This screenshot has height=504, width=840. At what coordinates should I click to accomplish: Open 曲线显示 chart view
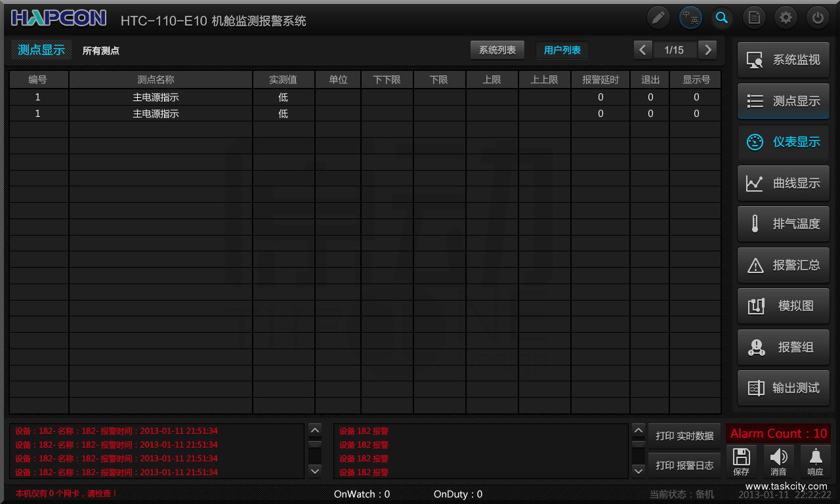(x=784, y=183)
